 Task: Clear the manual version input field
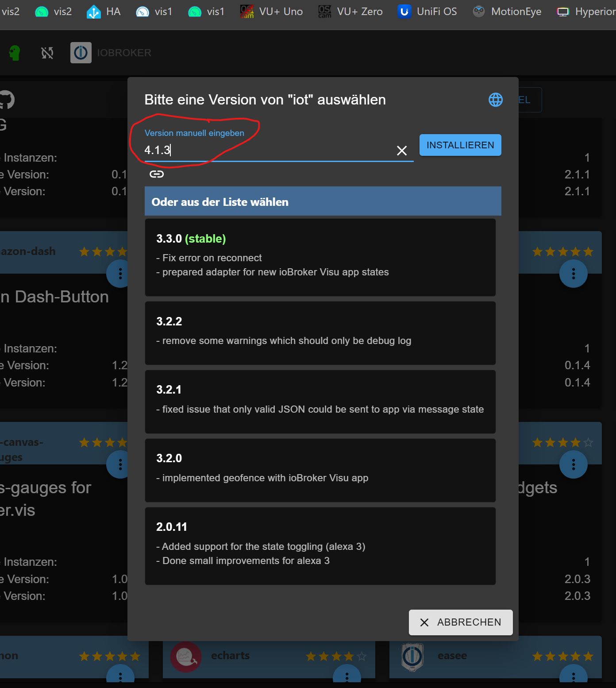coord(401,151)
